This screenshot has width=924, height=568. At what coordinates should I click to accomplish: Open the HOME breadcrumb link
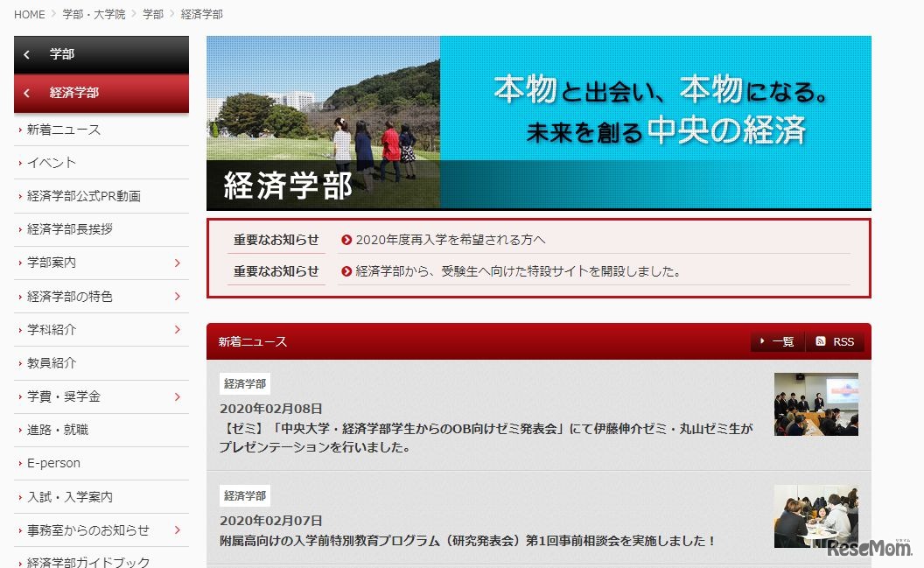coord(29,14)
